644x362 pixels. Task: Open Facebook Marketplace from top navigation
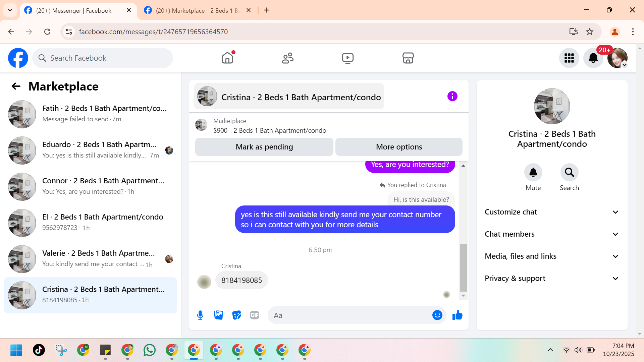pyautogui.click(x=408, y=58)
